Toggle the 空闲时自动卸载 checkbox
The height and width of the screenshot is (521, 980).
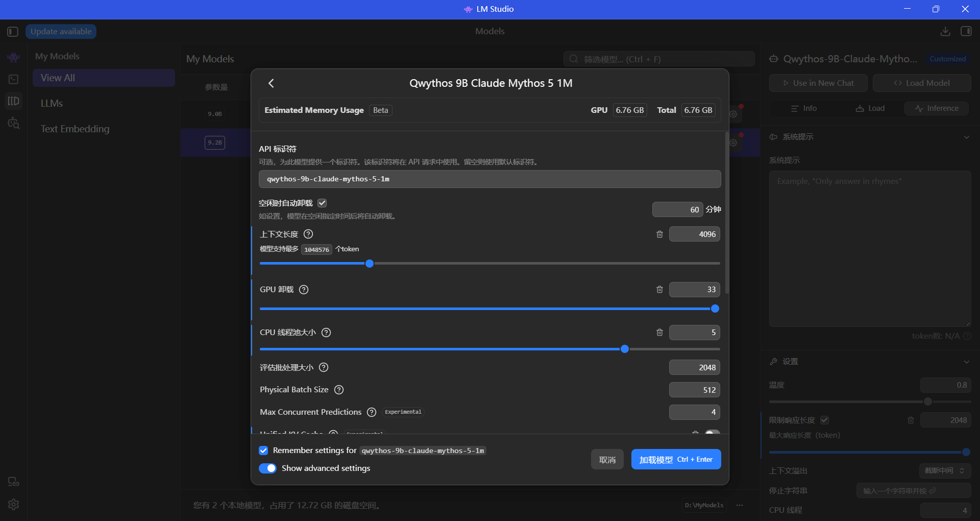322,203
